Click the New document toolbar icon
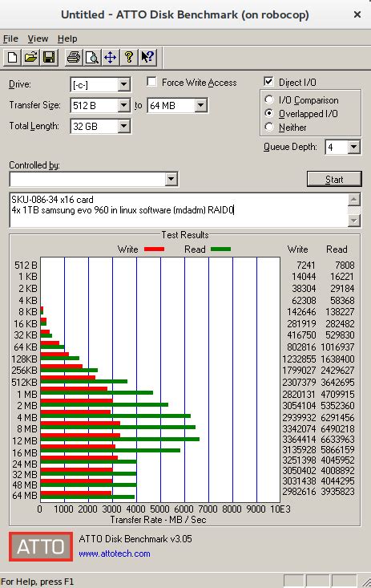 click(12, 58)
